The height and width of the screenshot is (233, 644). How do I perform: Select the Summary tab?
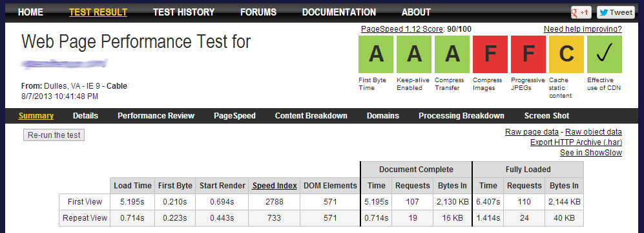(x=36, y=116)
